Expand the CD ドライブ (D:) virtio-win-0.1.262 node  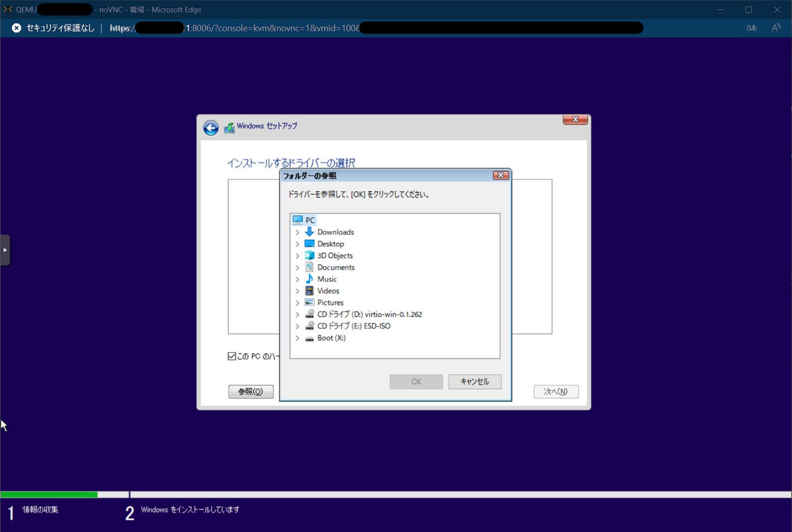tap(298, 314)
